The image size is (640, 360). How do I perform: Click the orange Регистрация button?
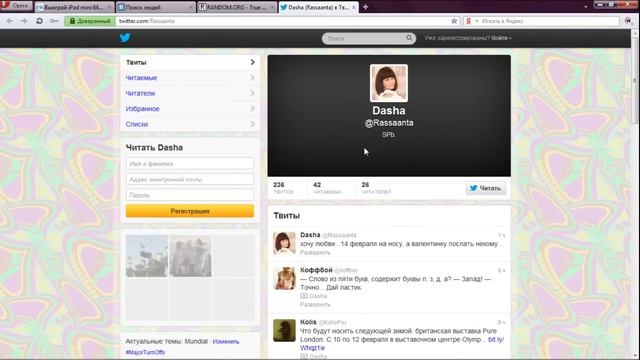click(190, 211)
